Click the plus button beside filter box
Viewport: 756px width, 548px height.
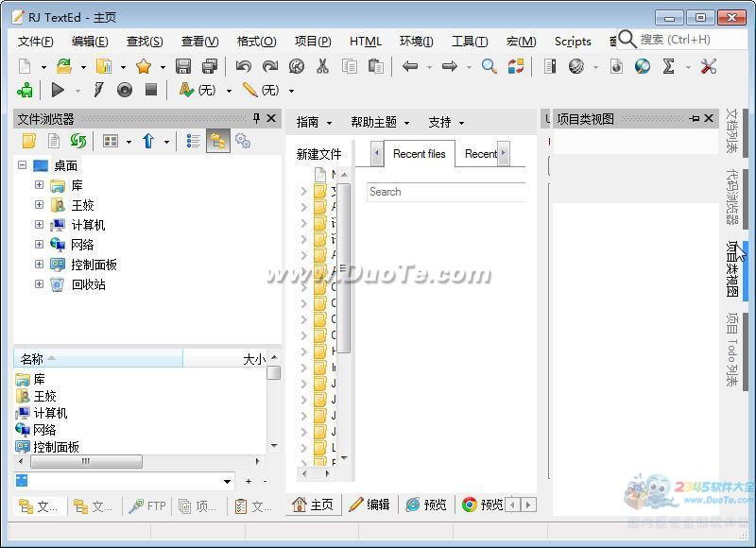pos(249,481)
